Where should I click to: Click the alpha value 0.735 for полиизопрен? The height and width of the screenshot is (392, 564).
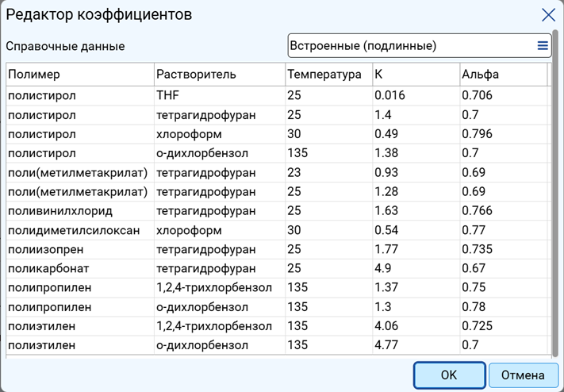(503, 249)
